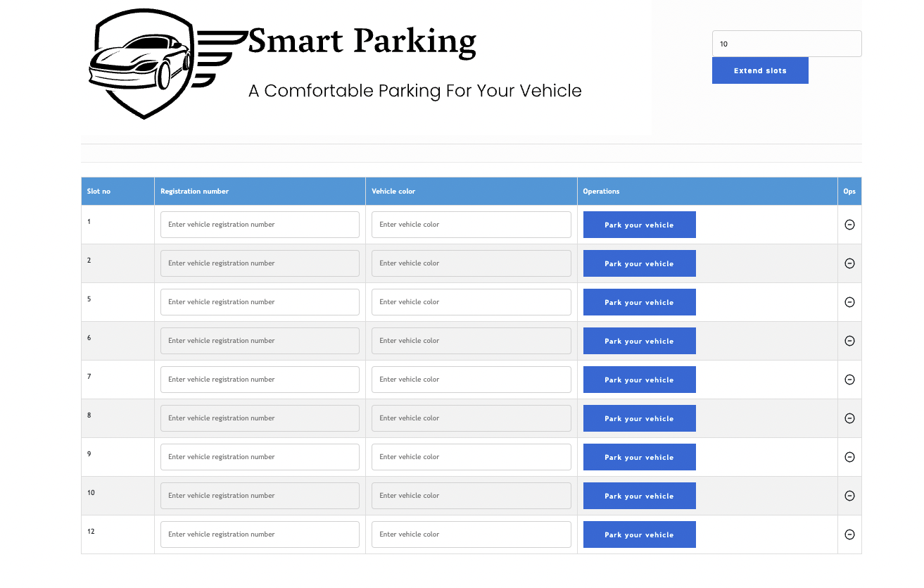This screenshot has height=588, width=924.
Task: Click Park your vehicle for slot 10
Action: click(x=639, y=496)
